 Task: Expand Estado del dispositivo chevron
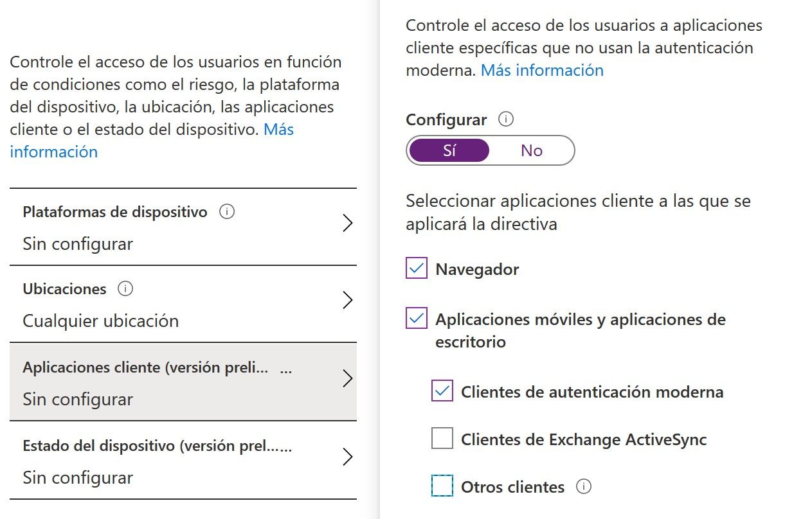(348, 457)
